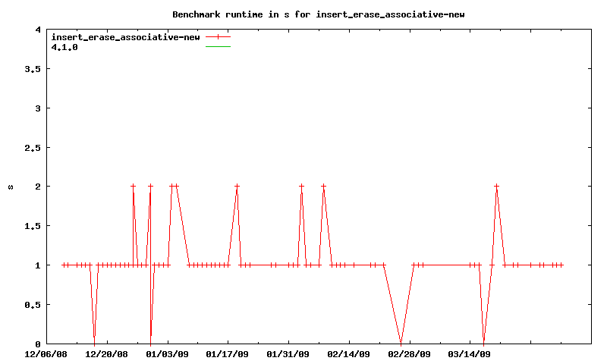Click the '01/17/09' x-axis date label
This screenshot has width=607, height=364.
tap(228, 353)
